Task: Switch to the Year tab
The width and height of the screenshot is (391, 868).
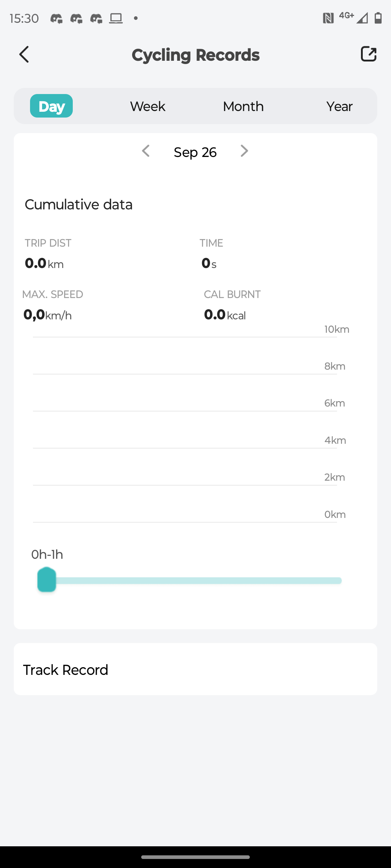Action: [x=339, y=106]
